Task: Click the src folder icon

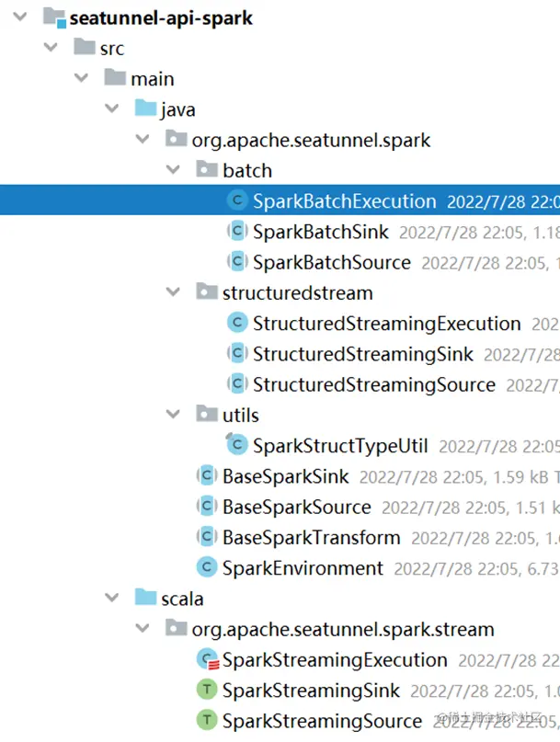Action: [x=85, y=46]
